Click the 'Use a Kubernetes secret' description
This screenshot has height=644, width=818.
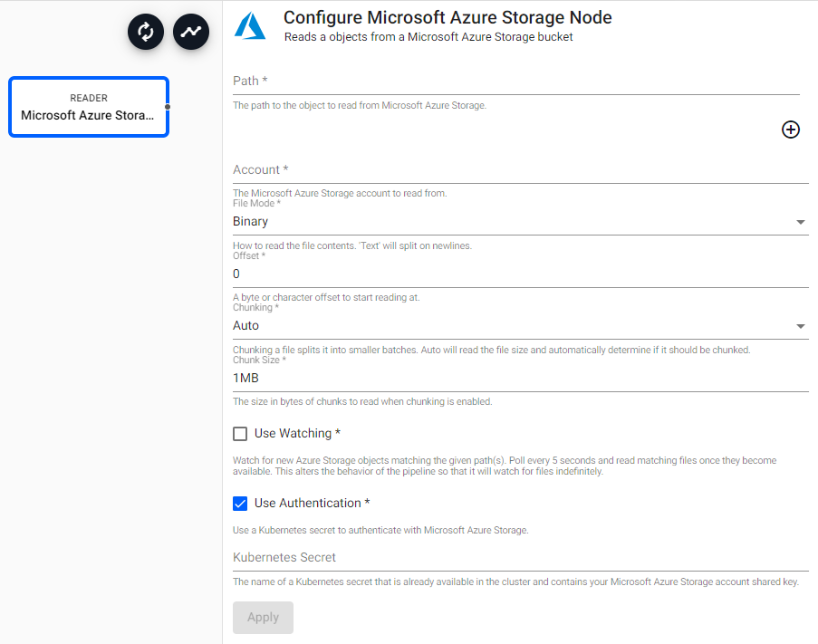pyautogui.click(x=380, y=530)
